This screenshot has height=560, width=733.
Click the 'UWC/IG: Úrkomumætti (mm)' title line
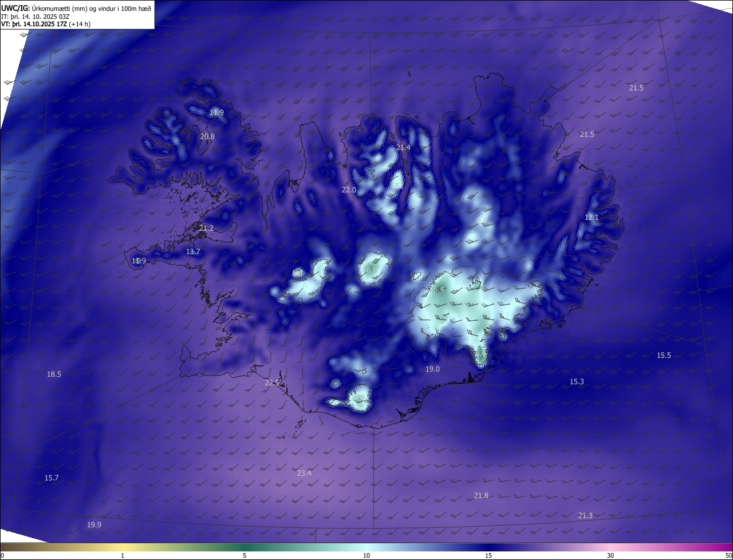point(76,7)
